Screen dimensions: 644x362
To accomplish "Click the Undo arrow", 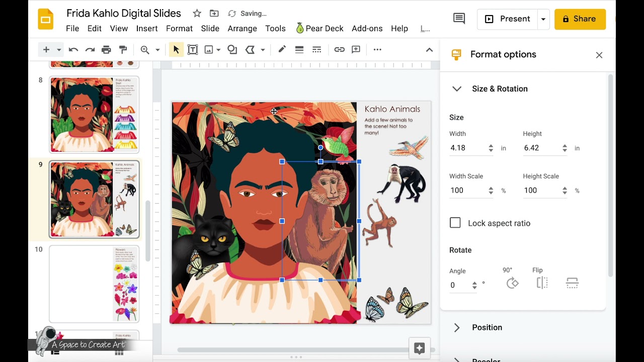I will [x=73, y=49].
